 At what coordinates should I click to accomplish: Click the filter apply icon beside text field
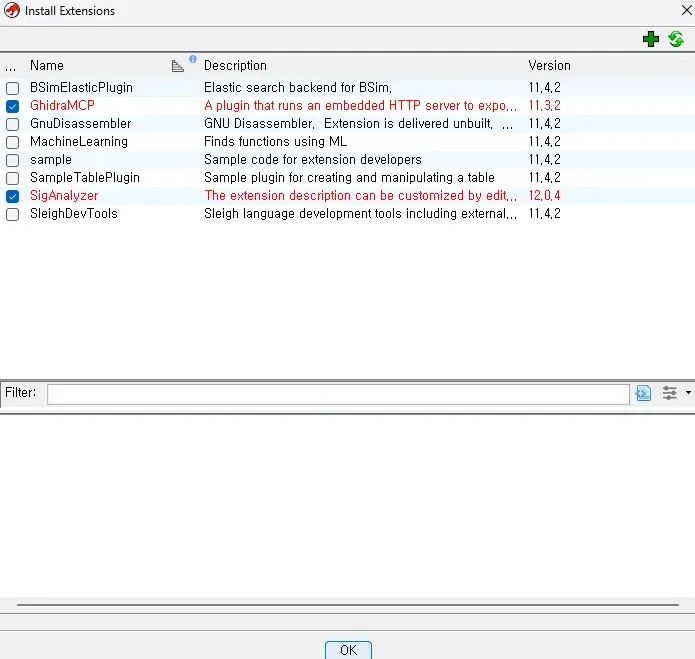[x=643, y=393]
